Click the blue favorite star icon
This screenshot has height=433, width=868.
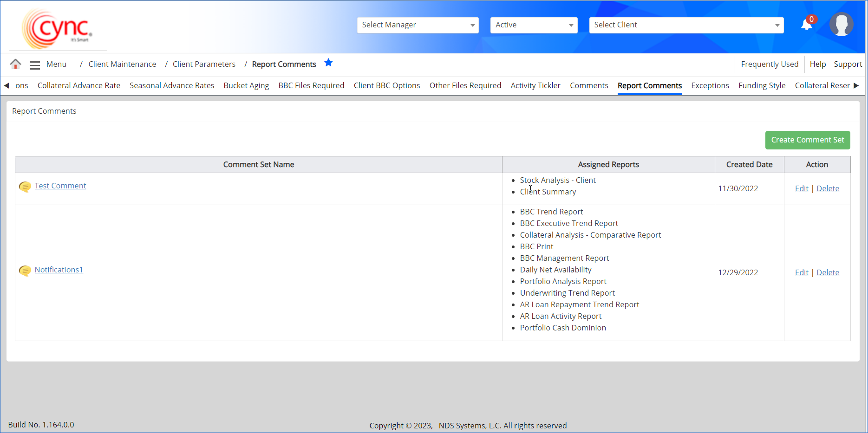[x=328, y=63]
